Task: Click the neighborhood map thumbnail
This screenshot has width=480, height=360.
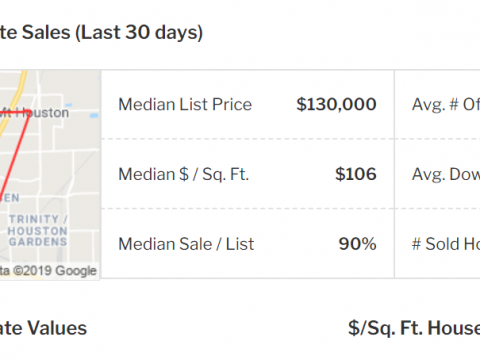Action: [50, 175]
